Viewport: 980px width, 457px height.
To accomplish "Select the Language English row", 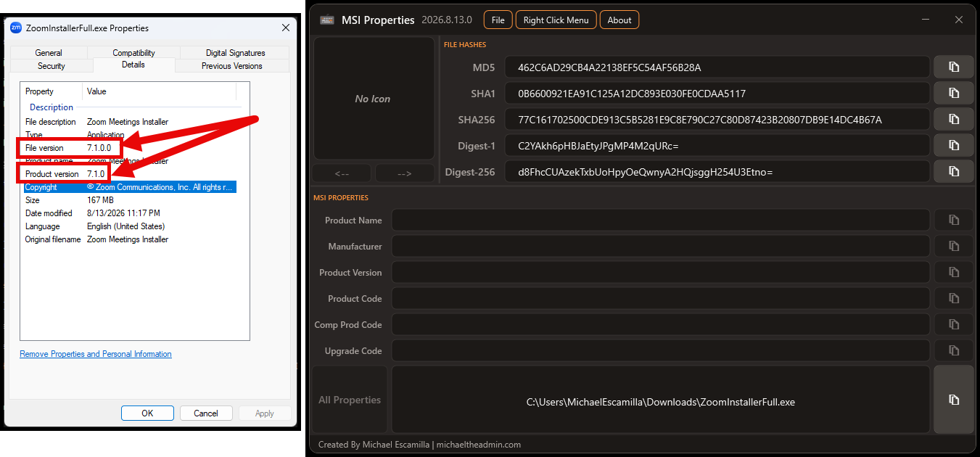I will pos(129,226).
